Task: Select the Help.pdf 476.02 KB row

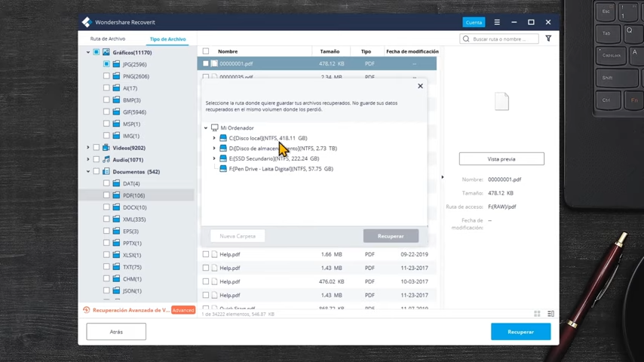Action: click(317, 281)
